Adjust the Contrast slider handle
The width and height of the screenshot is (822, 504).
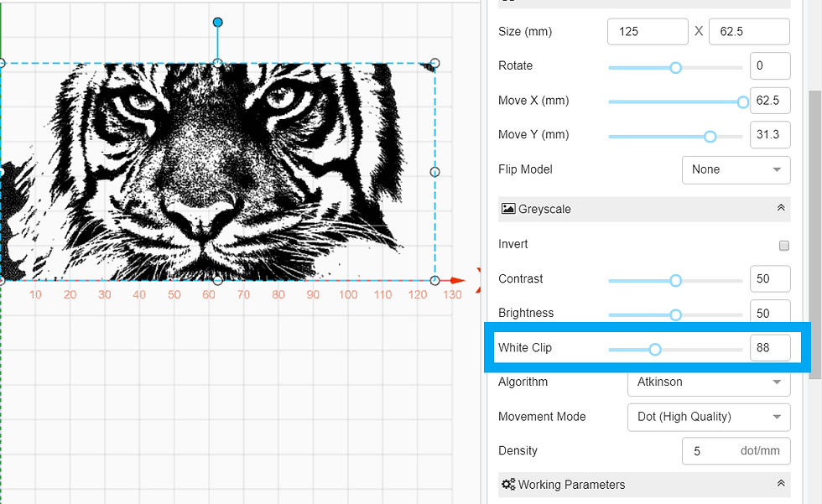pos(676,281)
